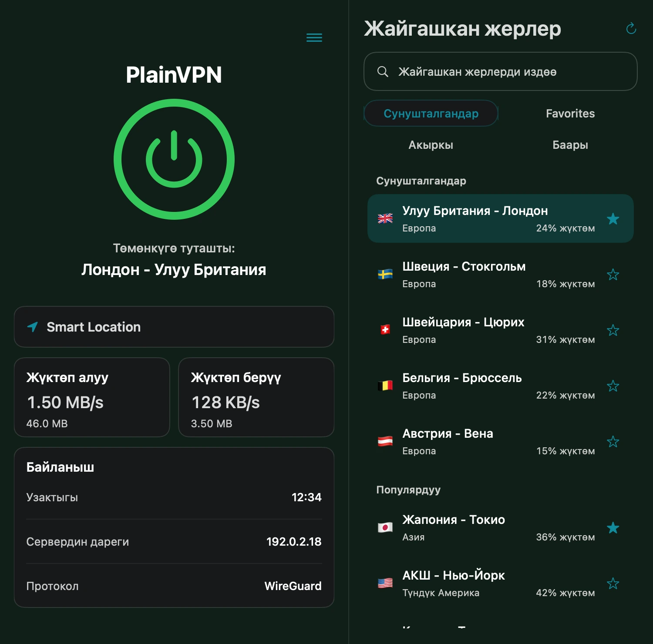Viewport: 653px width, 644px height.
Task: Select the Smart Location button
Action: pyautogui.click(x=174, y=327)
